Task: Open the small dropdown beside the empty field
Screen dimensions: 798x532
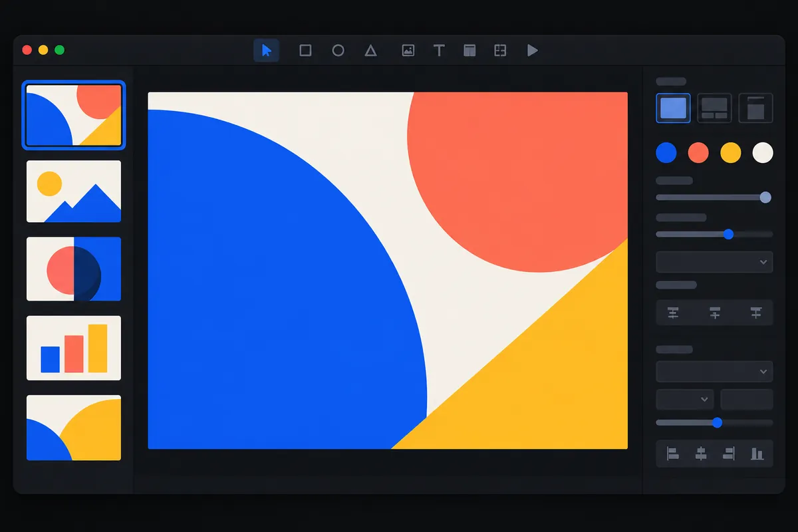Action: [685, 399]
